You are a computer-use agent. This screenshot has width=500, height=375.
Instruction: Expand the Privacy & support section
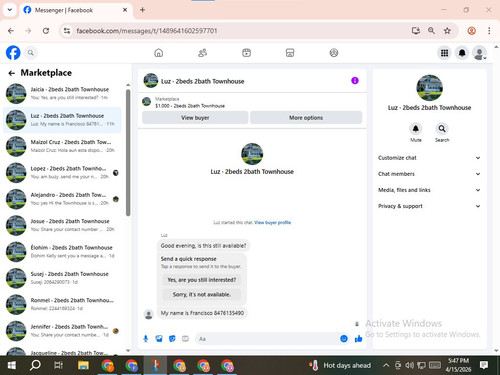(x=429, y=206)
